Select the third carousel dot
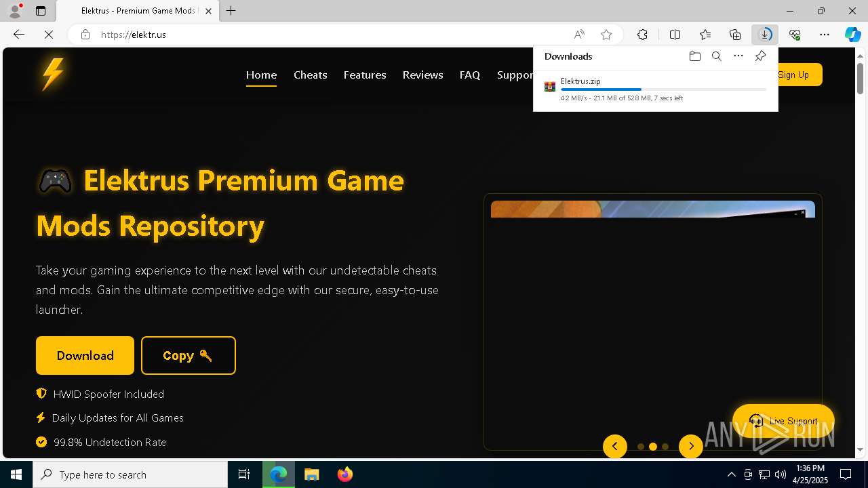This screenshot has height=488, width=868. point(665,447)
